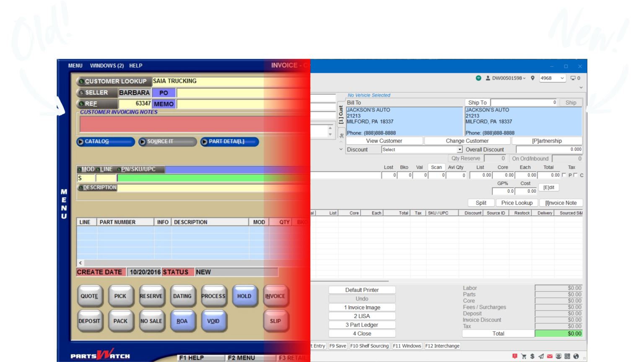Open the red envelope mail icon
The width and height of the screenshot is (644, 362).
coord(550,356)
